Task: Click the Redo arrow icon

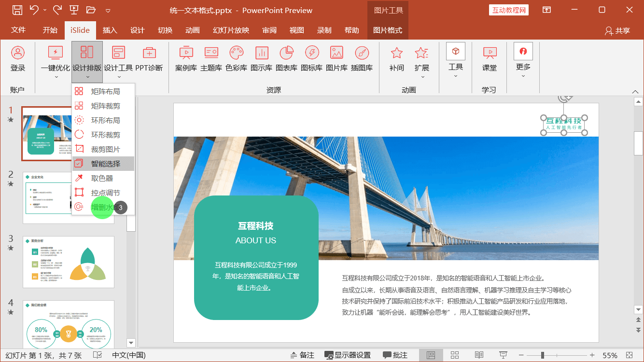Action: [x=57, y=10]
